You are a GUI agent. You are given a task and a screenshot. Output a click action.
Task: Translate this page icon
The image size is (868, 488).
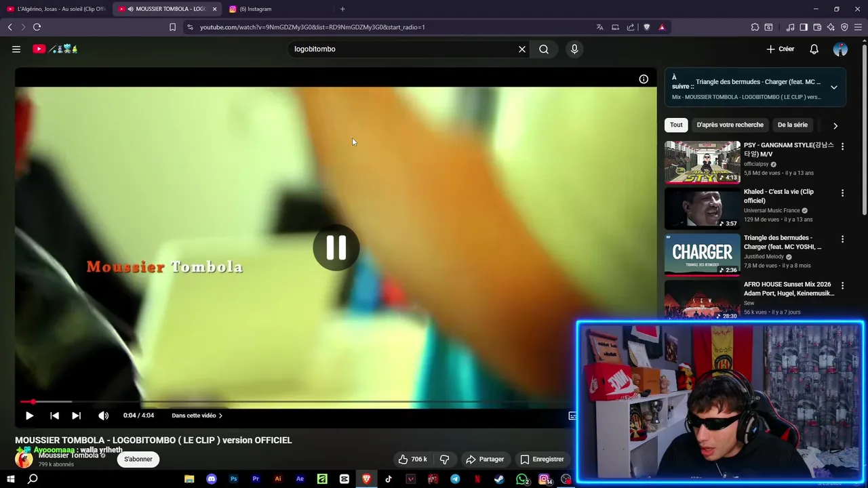(x=599, y=27)
